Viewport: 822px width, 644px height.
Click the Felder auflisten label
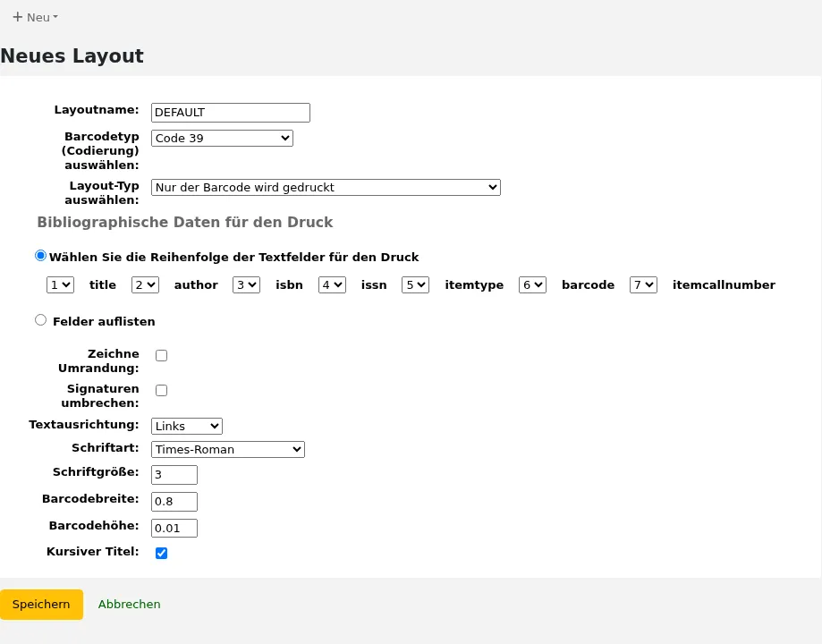tap(104, 321)
